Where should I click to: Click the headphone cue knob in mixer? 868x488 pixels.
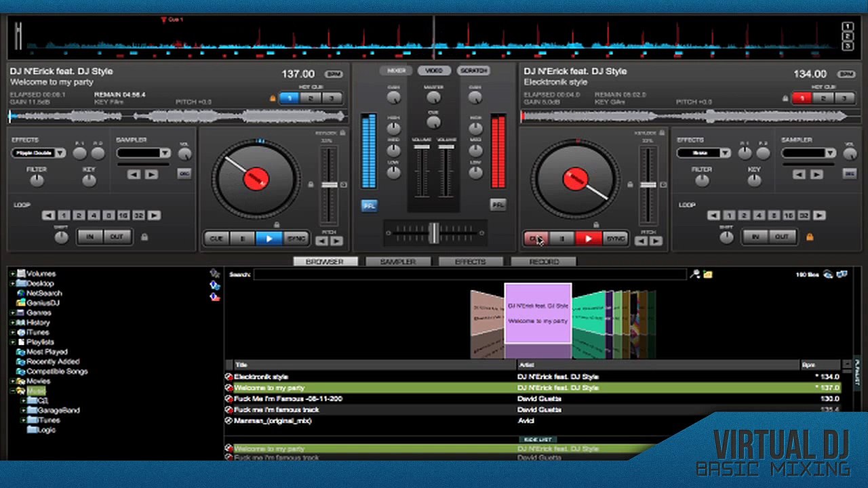[x=434, y=123]
